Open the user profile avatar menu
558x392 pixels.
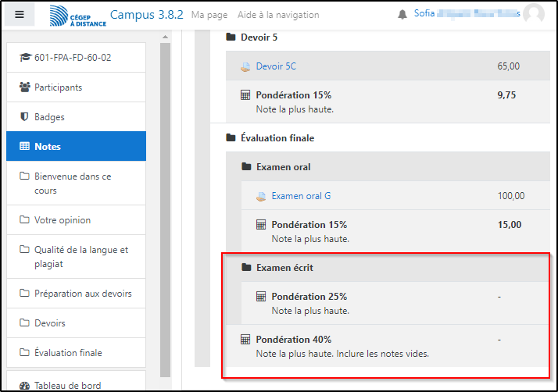pyautogui.click(x=534, y=14)
